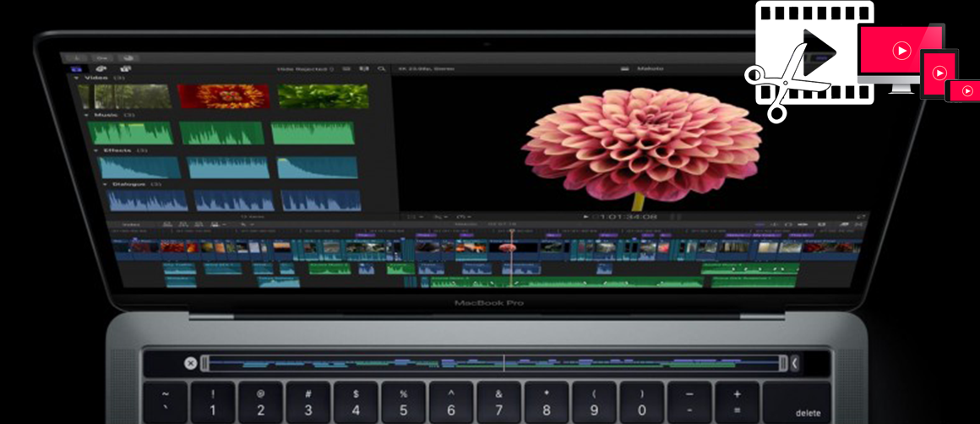The image size is (980, 424).
Task: Collapse the Video group disclosure triangle
Action: (78, 78)
